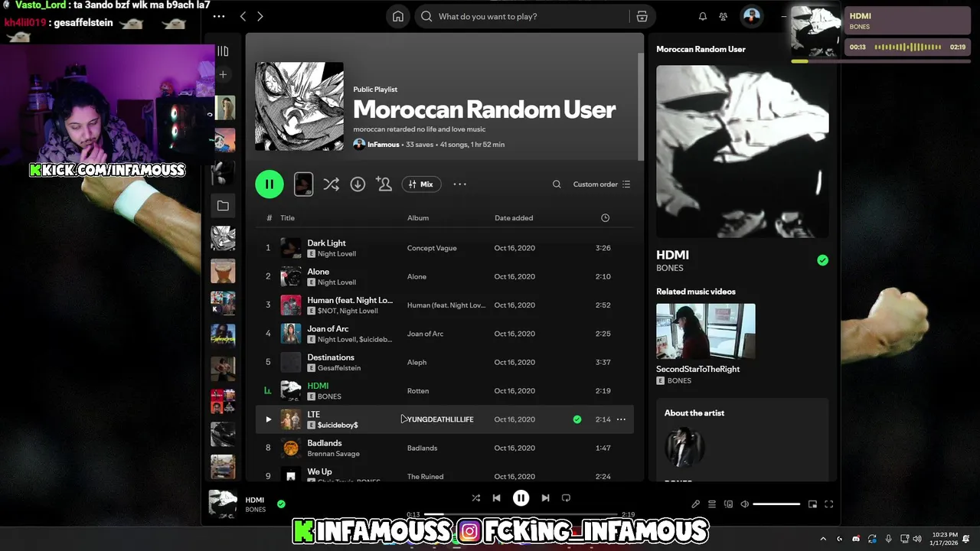
Task: Open Discord from the system tray
Action: click(856, 539)
